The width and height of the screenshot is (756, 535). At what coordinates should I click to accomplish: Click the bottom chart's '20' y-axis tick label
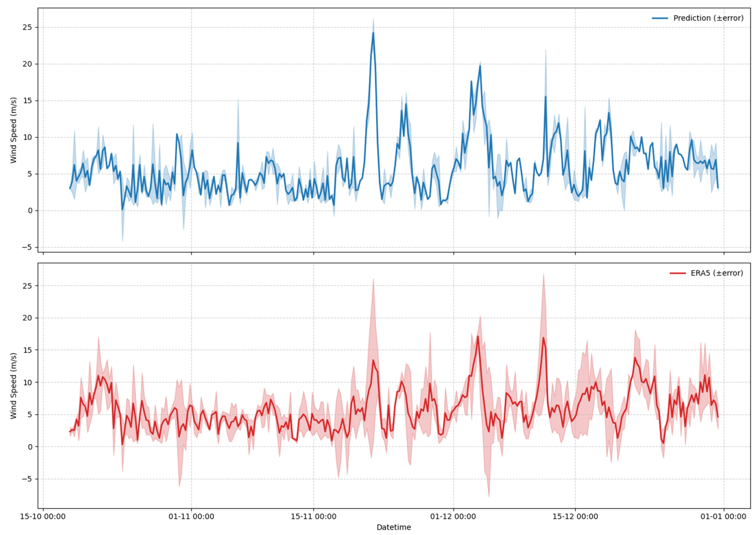coord(28,318)
